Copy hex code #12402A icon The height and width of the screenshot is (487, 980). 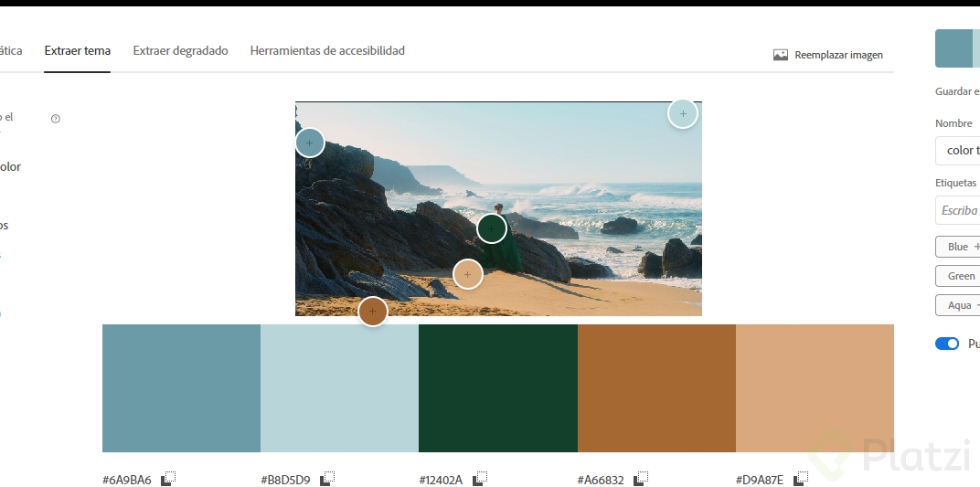480,479
